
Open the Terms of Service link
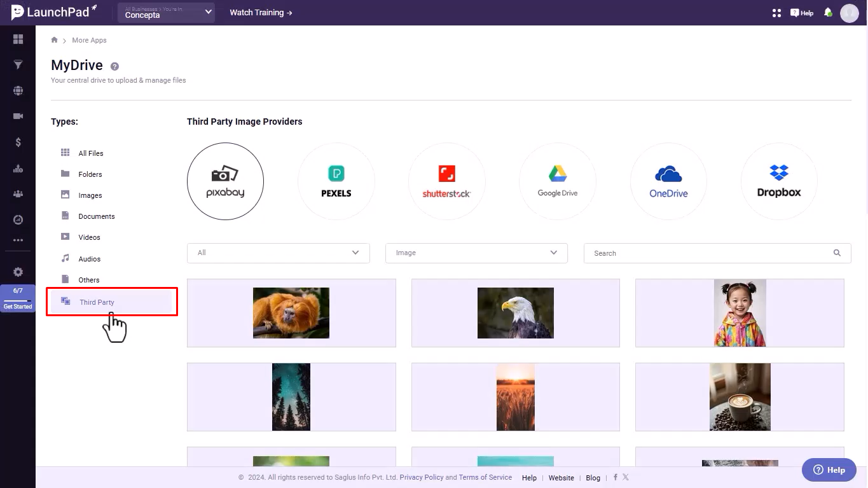[485, 477]
